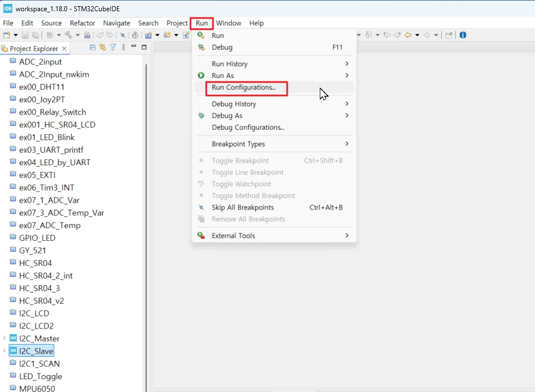Click the Build hammer icon
The height and width of the screenshot is (392, 535).
coord(69,35)
